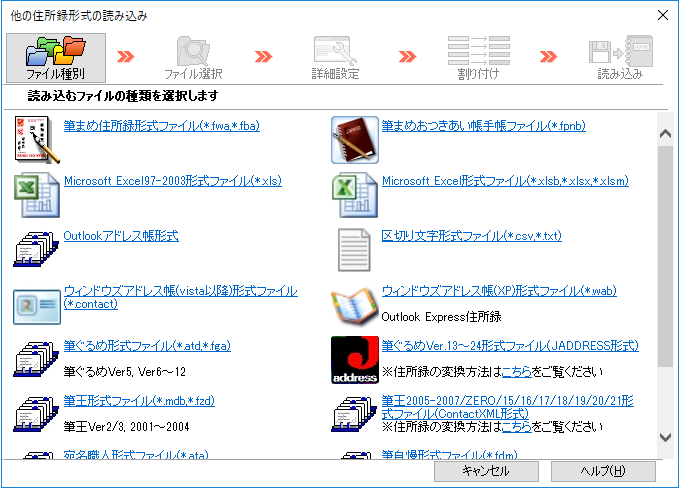Click the 筆まめおつきあい帳手帳 notebook icon

click(x=354, y=139)
